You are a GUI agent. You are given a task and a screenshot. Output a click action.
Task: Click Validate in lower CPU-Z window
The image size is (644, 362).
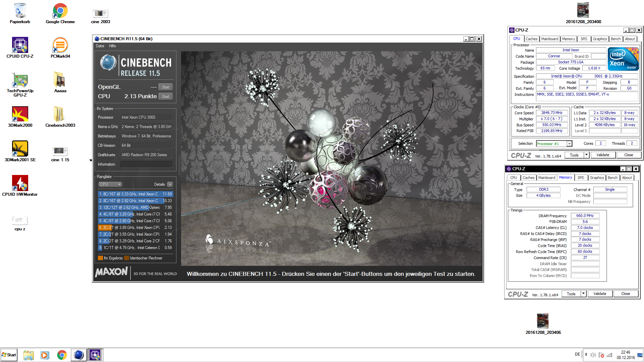pos(600,294)
